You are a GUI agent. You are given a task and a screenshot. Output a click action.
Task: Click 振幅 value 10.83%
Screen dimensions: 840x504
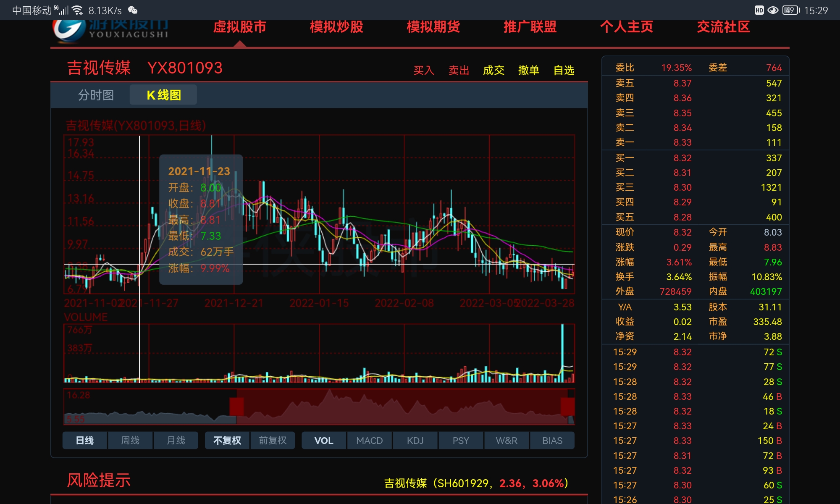click(766, 277)
